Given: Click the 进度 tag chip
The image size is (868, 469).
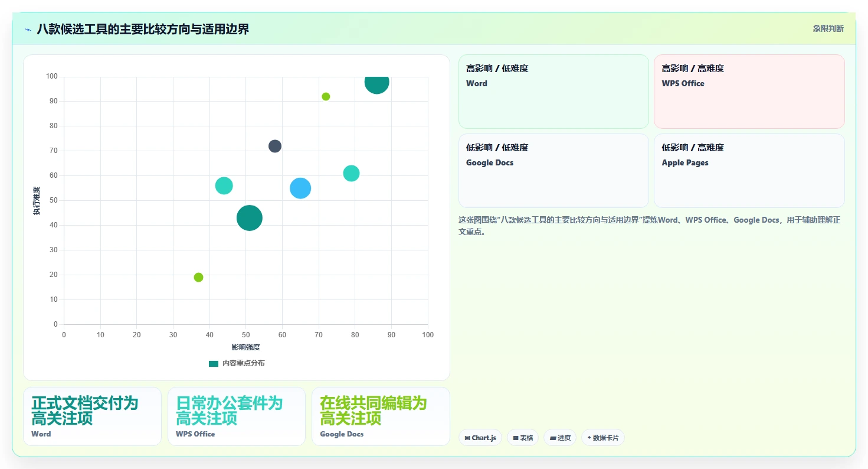Looking at the screenshot, I should (560, 438).
